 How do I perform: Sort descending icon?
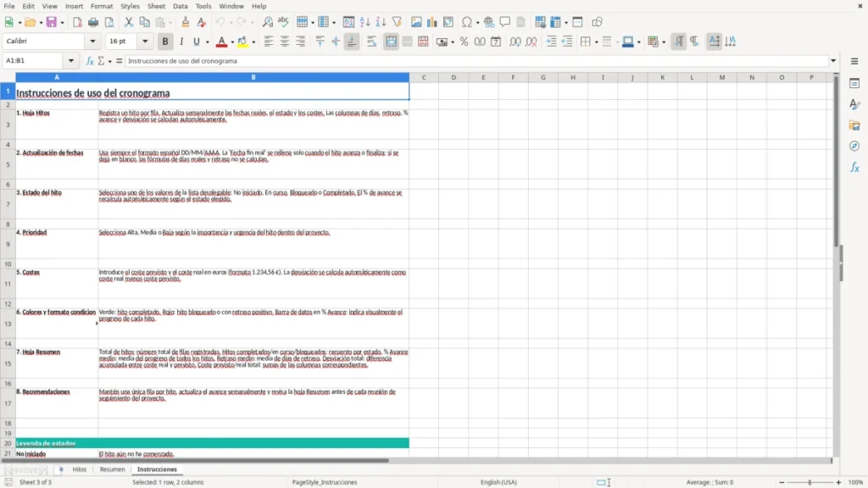[381, 22]
